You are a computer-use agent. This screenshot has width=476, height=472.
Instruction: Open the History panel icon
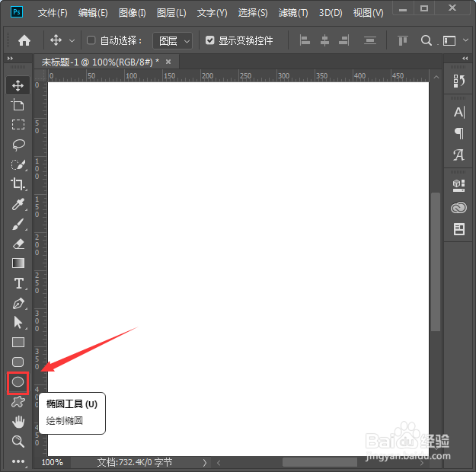click(x=458, y=81)
